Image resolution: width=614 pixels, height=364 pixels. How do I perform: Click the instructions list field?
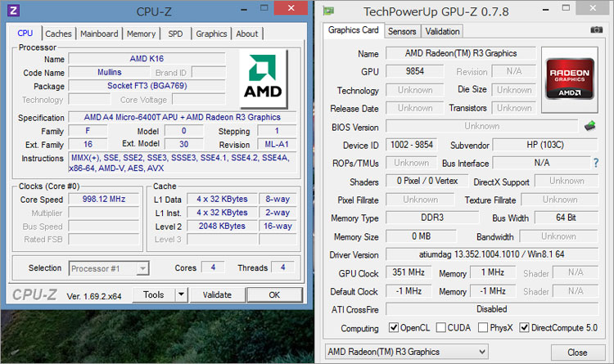click(183, 163)
